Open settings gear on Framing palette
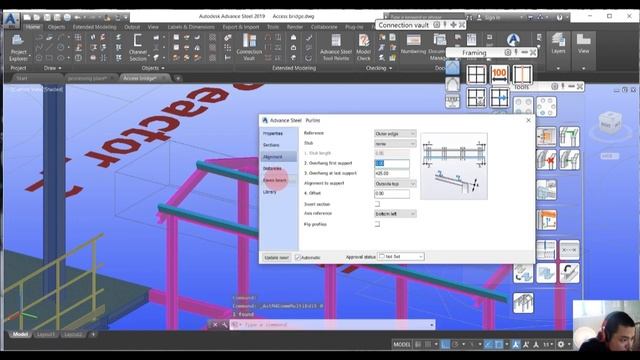 tap(507, 53)
